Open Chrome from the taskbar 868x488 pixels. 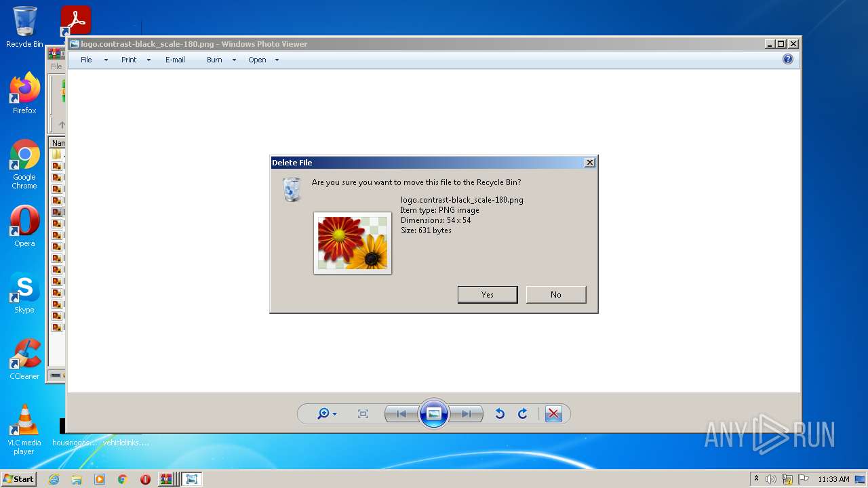coord(123,479)
